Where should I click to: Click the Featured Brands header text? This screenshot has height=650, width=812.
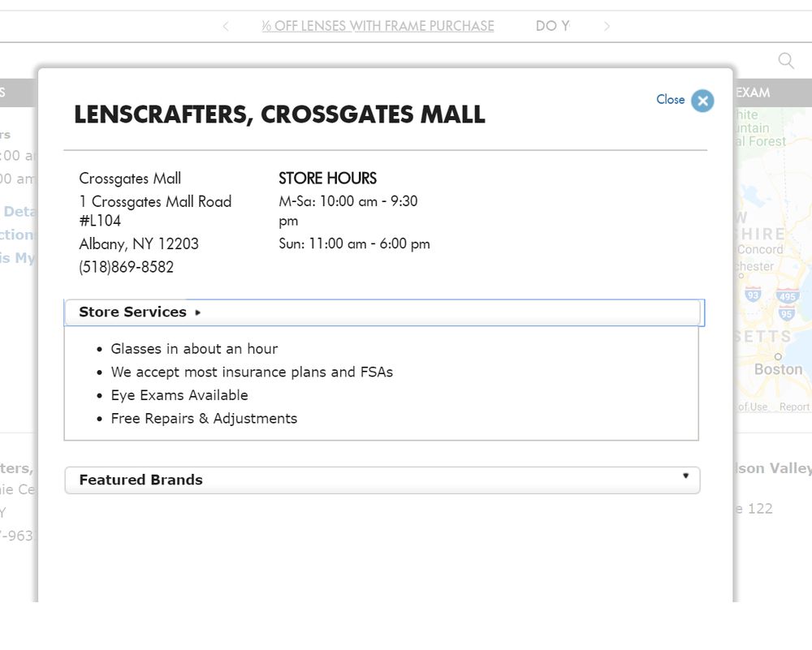[x=140, y=480]
